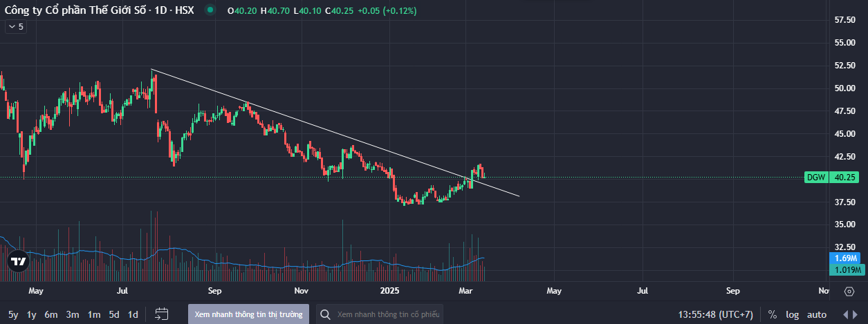This screenshot has width=868, height=324.
Task: Click the open price O40.20 value
Action: (242, 11)
